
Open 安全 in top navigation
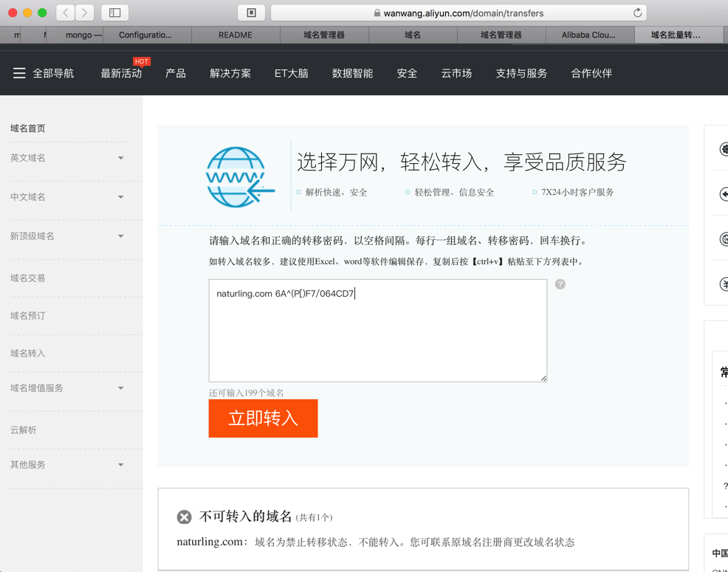(x=407, y=73)
